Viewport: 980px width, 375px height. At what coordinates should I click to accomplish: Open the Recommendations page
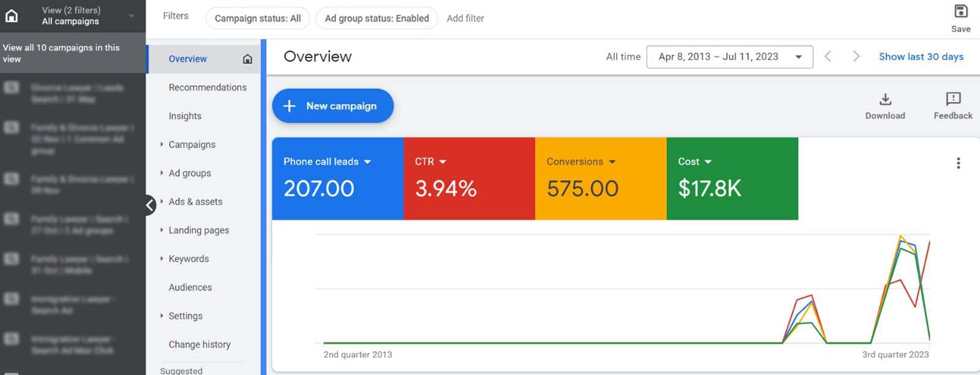[207, 88]
